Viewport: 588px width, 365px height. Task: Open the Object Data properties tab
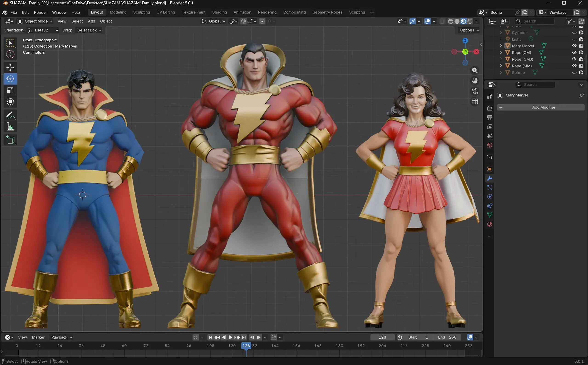click(x=489, y=215)
